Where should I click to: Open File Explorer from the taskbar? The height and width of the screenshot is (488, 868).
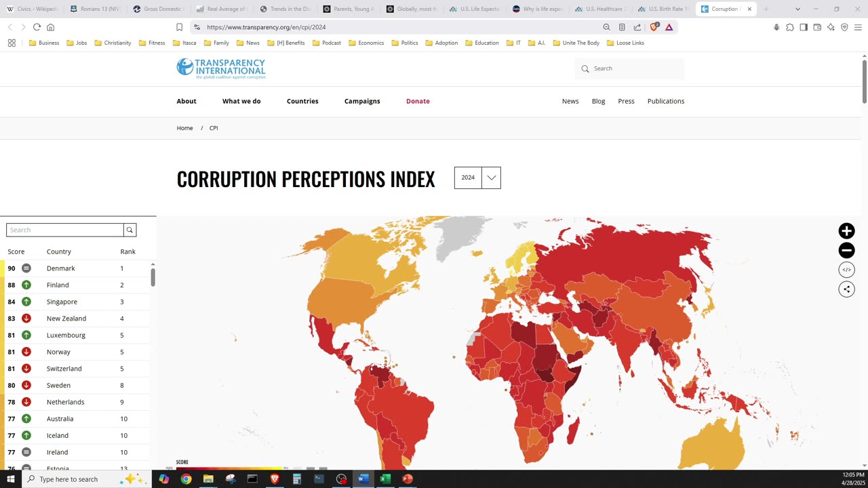pos(208,479)
